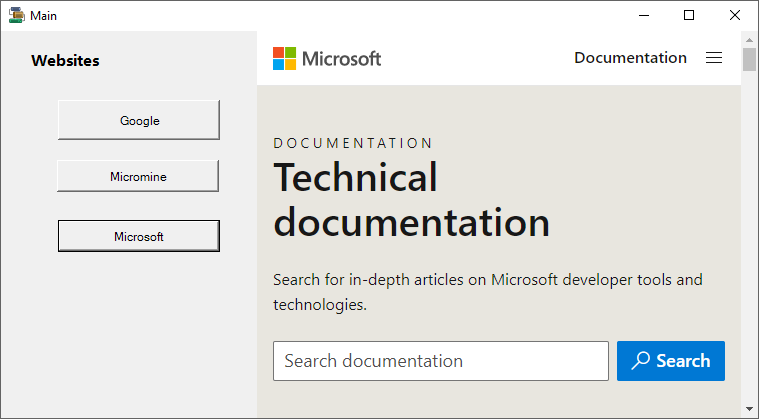This screenshot has height=419, width=759.
Task: Load the Micromine website
Action: pos(138,177)
